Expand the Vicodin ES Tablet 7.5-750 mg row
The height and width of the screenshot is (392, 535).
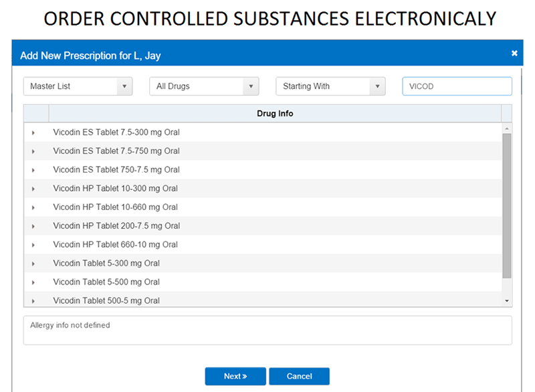(33, 151)
